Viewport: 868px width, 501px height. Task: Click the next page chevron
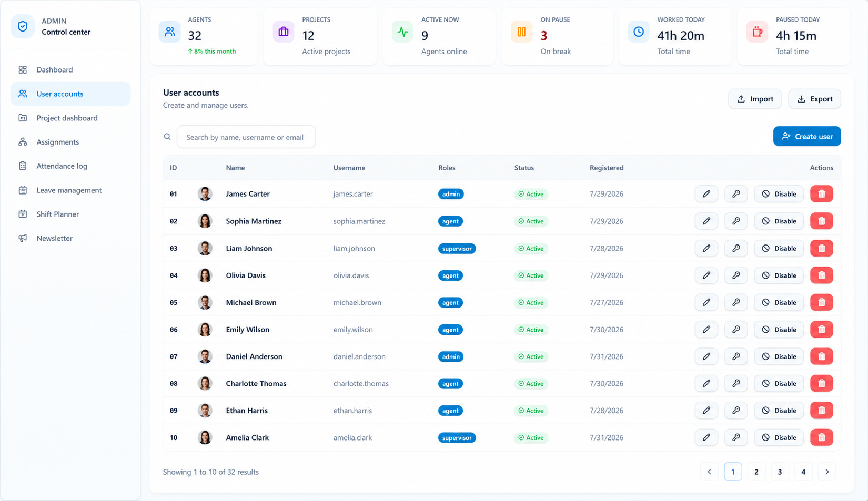click(x=827, y=472)
